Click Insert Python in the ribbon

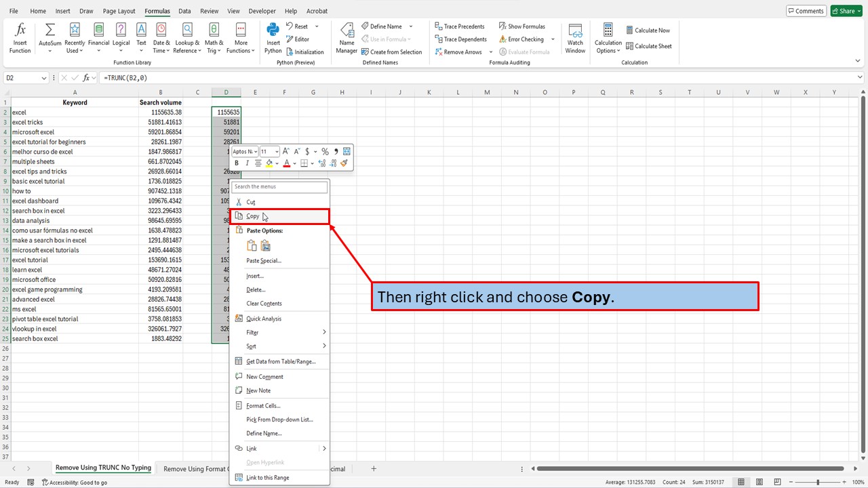point(273,39)
